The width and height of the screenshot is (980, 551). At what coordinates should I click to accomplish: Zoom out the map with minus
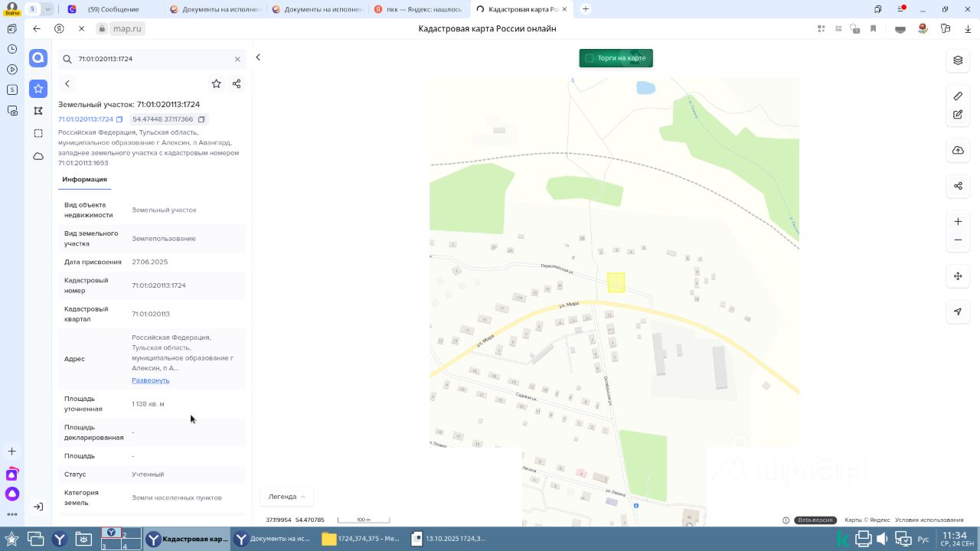(958, 240)
